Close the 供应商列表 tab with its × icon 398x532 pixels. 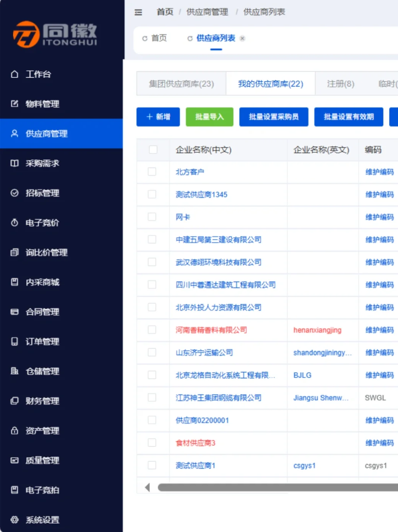click(x=242, y=38)
